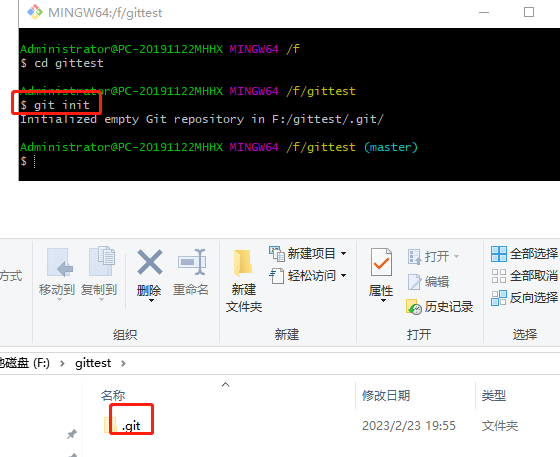Click the Rename (重命名) icon

coord(192,262)
